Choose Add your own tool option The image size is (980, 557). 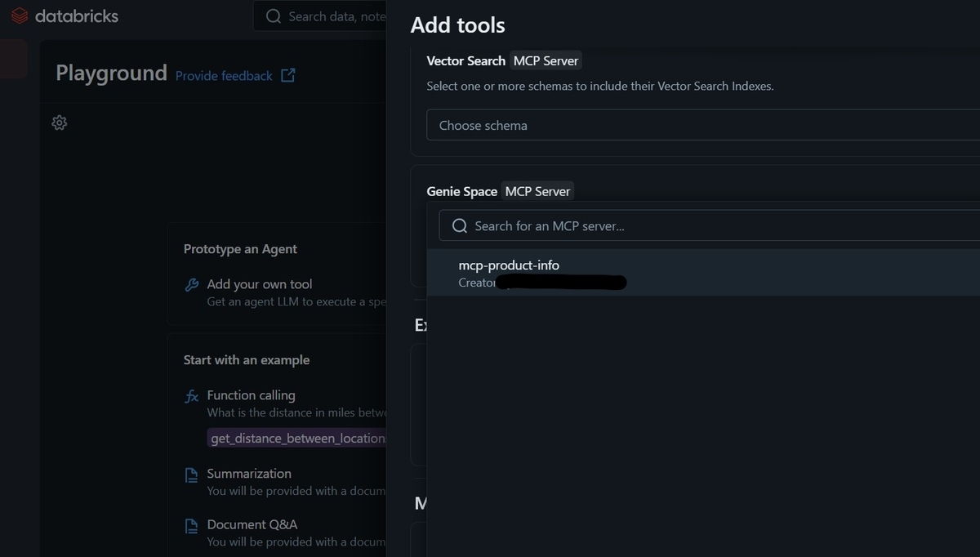coord(285,292)
